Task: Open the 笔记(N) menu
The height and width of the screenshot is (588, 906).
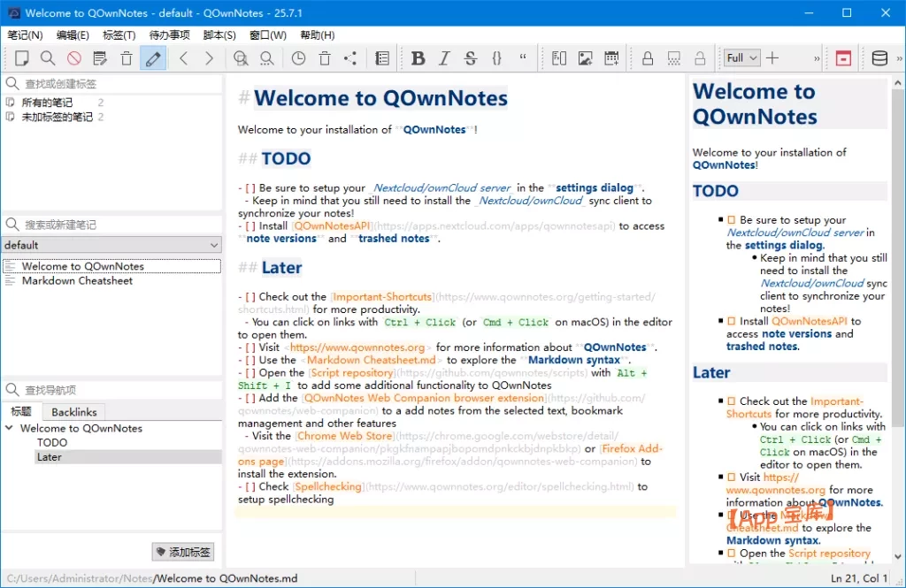Action: coord(25,35)
